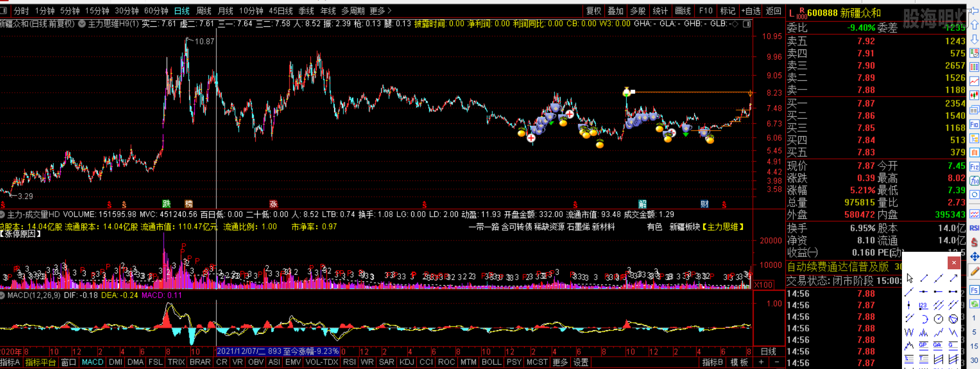
Task: Toggle the diamond icon at chart header end
Action: pyautogui.click(x=735, y=24)
